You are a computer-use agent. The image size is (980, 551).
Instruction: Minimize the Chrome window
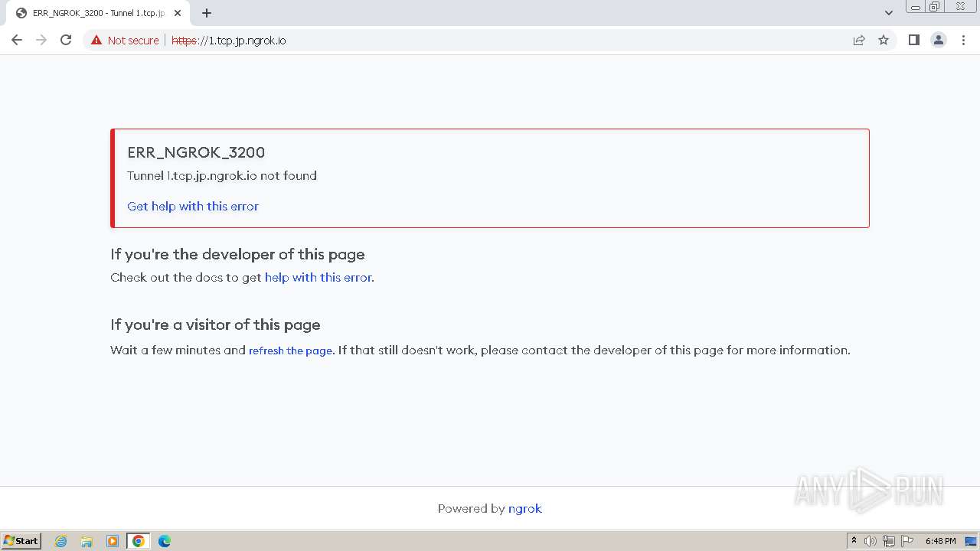click(x=915, y=6)
